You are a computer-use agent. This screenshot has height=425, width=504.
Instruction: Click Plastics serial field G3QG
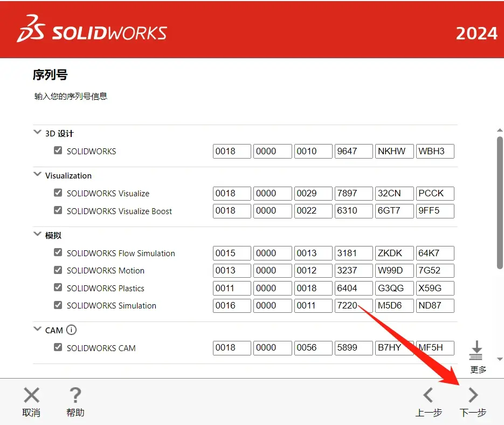point(395,288)
